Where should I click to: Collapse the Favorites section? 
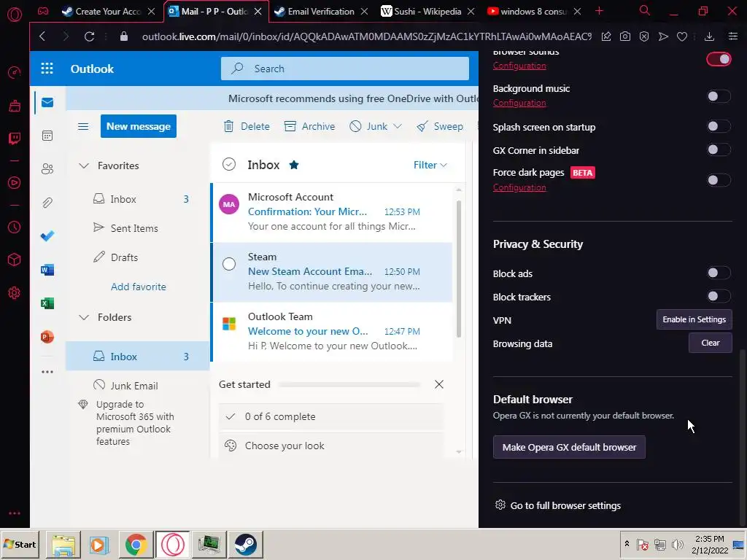pos(84,166)
